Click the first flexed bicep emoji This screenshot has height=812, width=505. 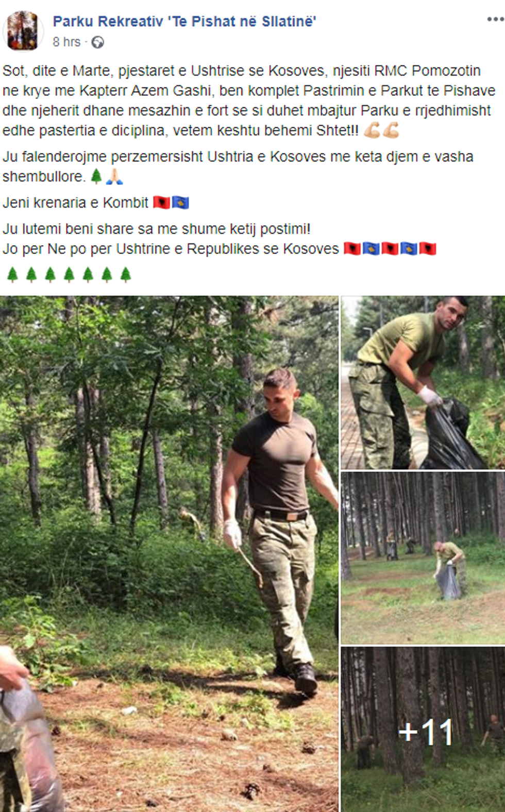(372, 130)
